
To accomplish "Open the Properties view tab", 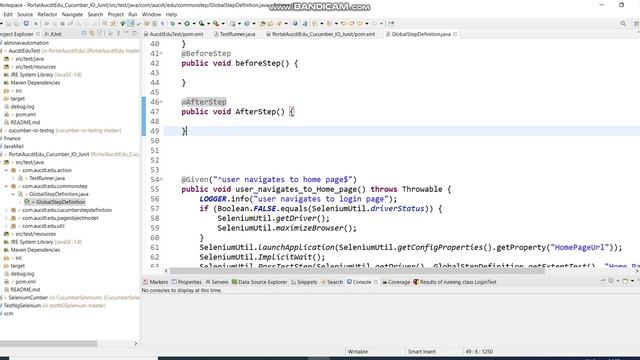I will click(187, 282).
